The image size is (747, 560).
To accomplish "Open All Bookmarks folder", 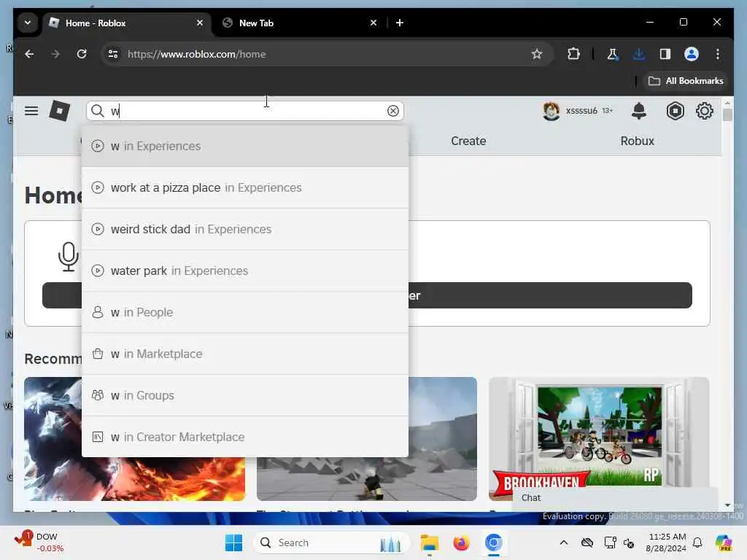I will (686, 81).
